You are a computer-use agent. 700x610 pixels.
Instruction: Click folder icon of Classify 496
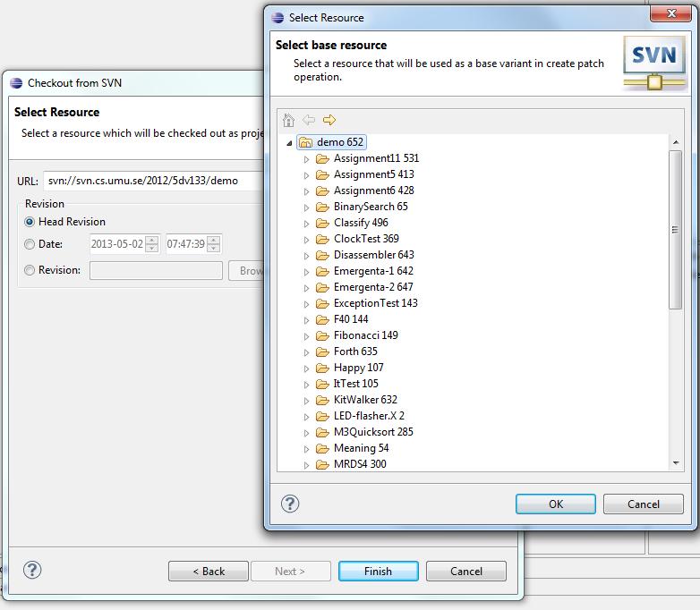(322, 223)
